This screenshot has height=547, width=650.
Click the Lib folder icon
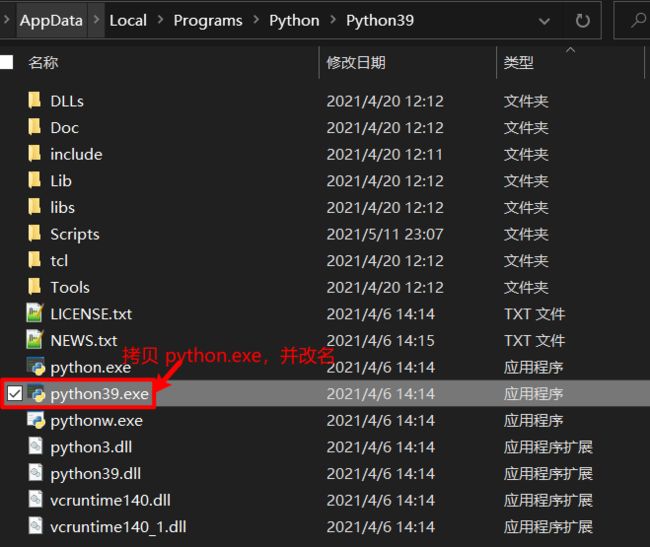(34, 180)
